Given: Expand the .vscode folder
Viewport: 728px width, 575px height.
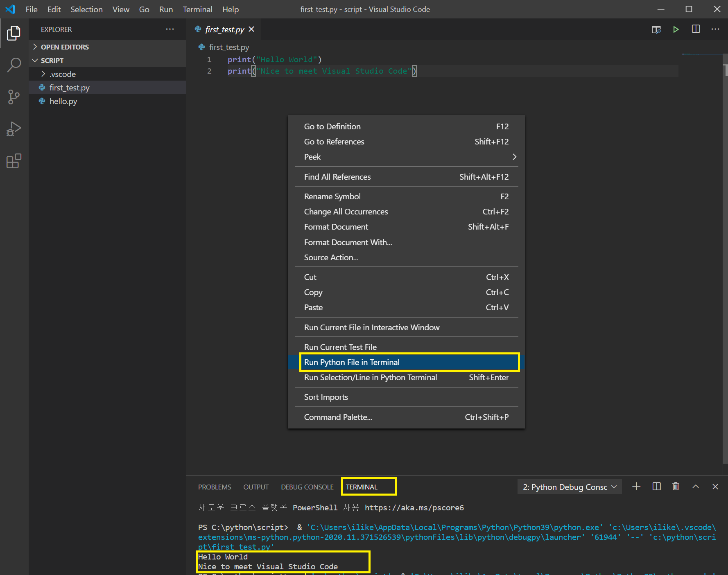Looking at the screenshot, I should point(62,74).
